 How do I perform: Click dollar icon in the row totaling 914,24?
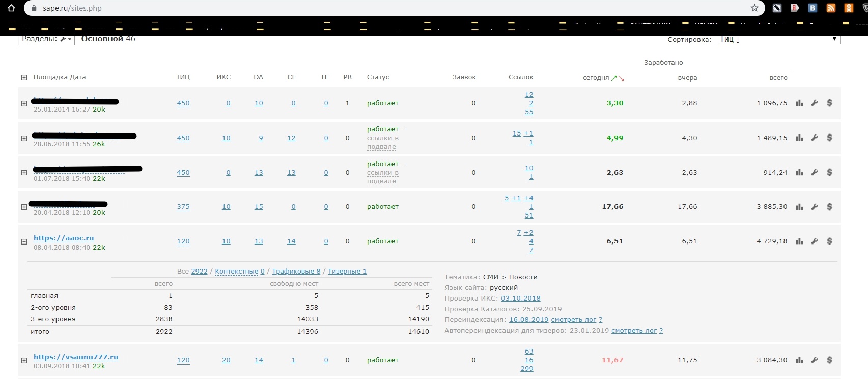click(x=829, y=172)
